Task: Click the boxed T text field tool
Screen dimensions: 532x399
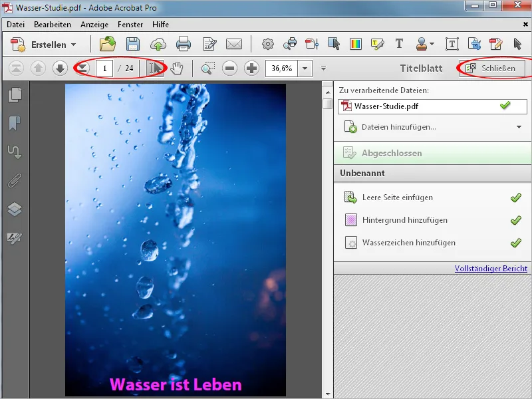Action: tap(452, 44)
